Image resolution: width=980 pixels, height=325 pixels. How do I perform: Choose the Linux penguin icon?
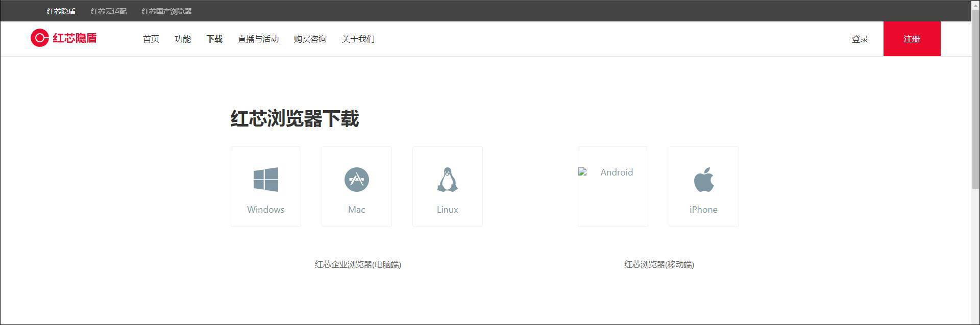click(x=448, y=180)
